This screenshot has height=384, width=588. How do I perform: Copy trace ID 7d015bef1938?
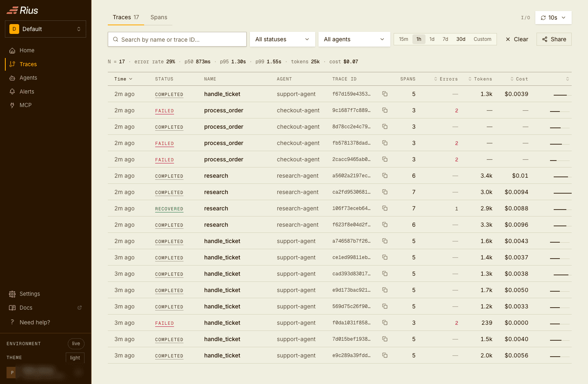click(385, 339)
